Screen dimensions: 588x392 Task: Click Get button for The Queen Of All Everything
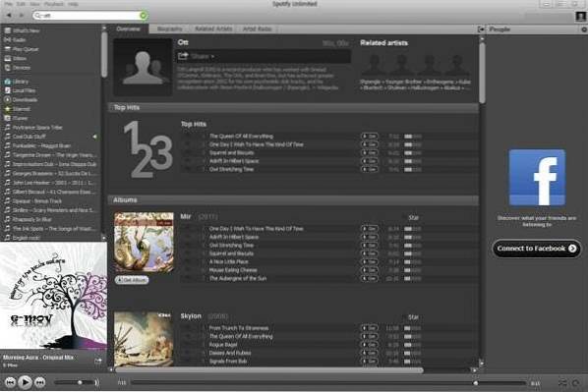370,136
